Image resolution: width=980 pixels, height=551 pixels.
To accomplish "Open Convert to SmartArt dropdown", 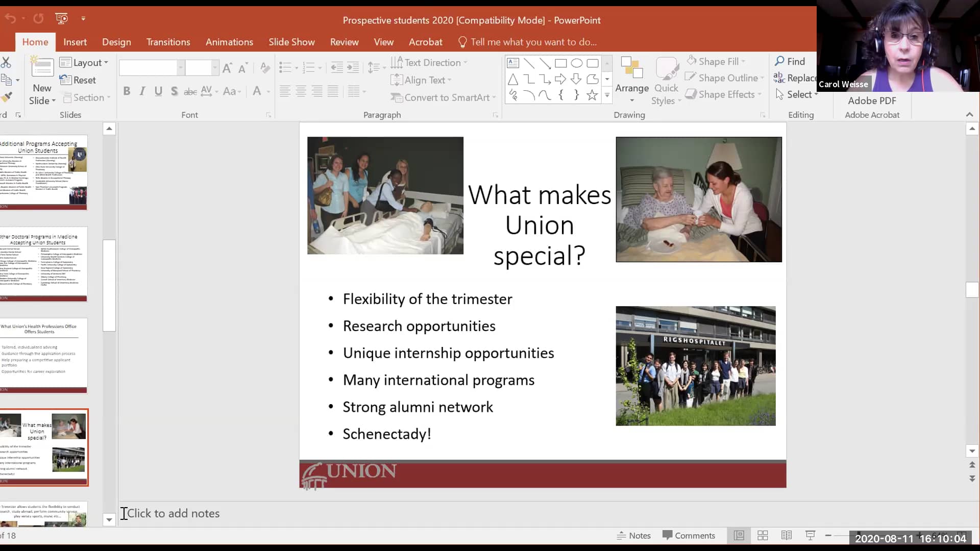I will click(x=443, y=97).
